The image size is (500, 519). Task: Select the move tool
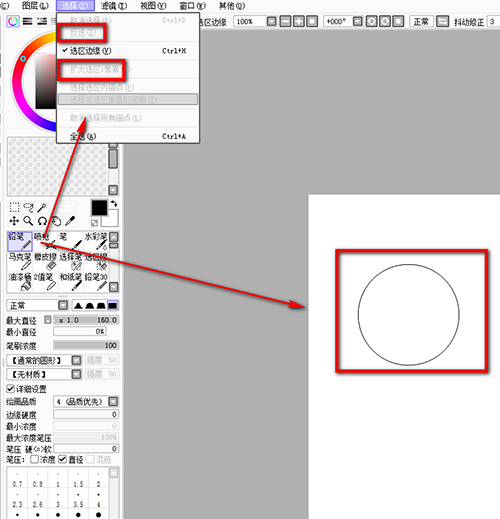point(14,221)
